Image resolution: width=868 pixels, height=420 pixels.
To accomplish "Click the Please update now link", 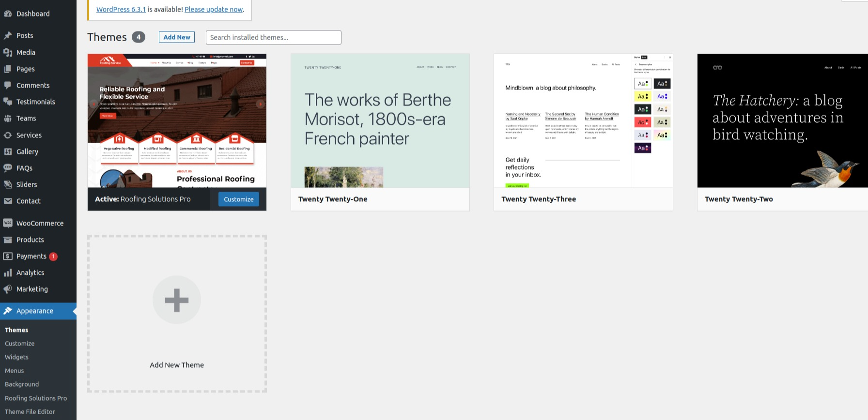I will (214, 9).
